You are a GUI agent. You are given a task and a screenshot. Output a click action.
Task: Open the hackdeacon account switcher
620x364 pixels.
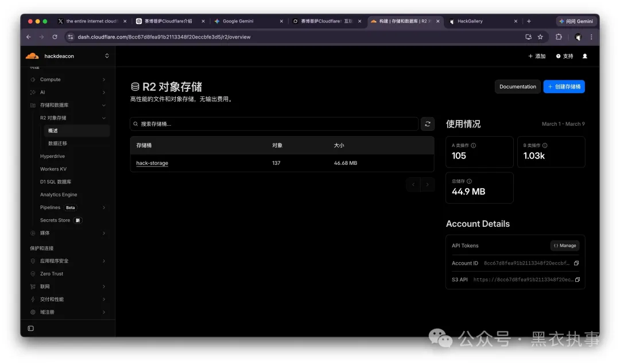107,56
